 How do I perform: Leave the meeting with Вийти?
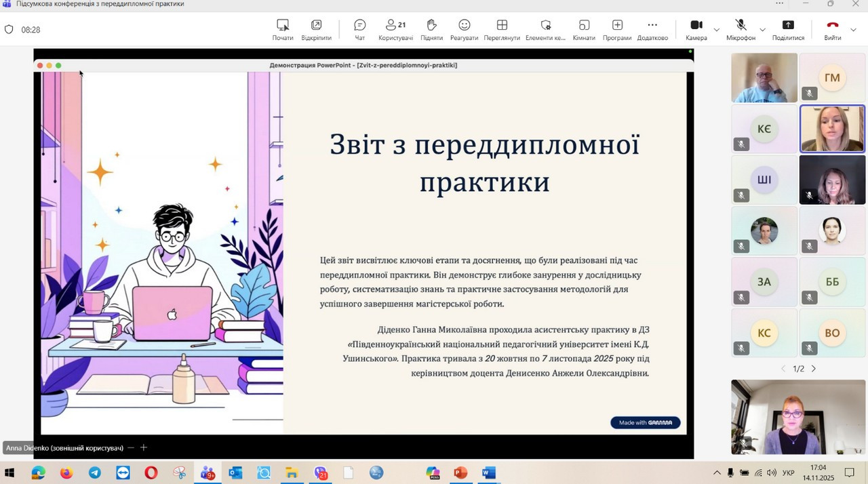tap(832, 30)
